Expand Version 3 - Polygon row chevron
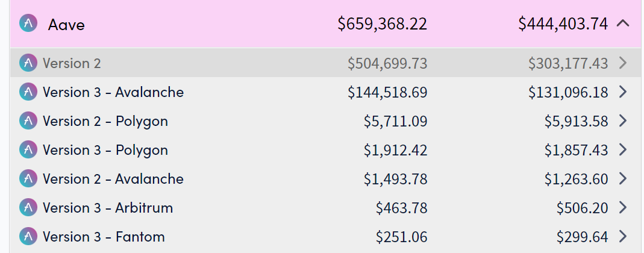The image size is (644, 253). pos(623,149)
